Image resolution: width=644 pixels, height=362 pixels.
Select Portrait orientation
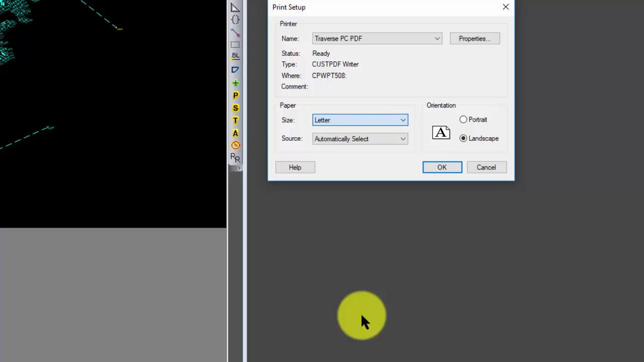pos(463,120)
